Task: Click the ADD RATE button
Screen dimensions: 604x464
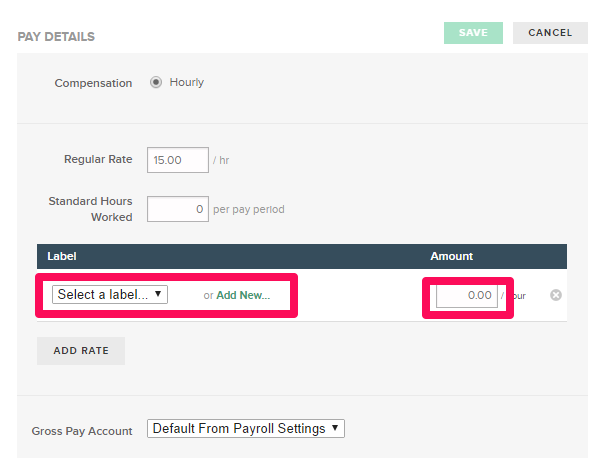Action: (x=81, y=351)
